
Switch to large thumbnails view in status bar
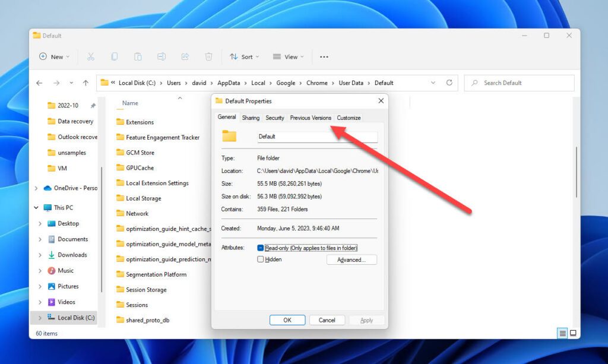pyautogui.click(x=574, y=333)
